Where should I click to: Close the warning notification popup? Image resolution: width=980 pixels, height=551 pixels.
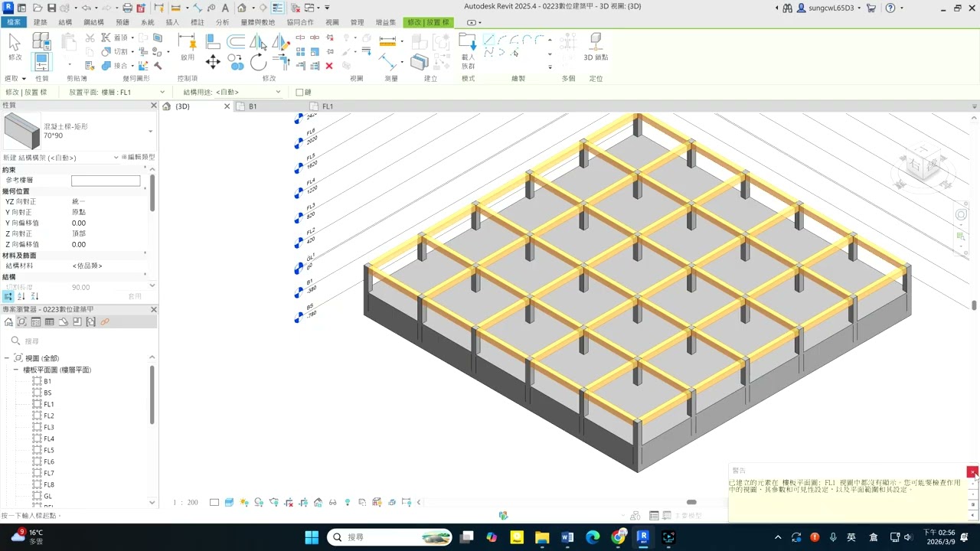click(x=972, y=472)
